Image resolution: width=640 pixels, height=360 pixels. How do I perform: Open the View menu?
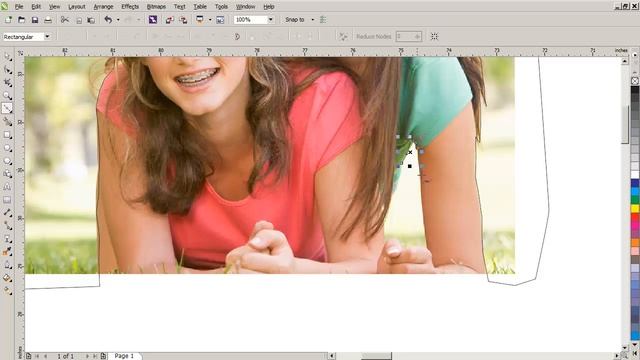point(54,7)
